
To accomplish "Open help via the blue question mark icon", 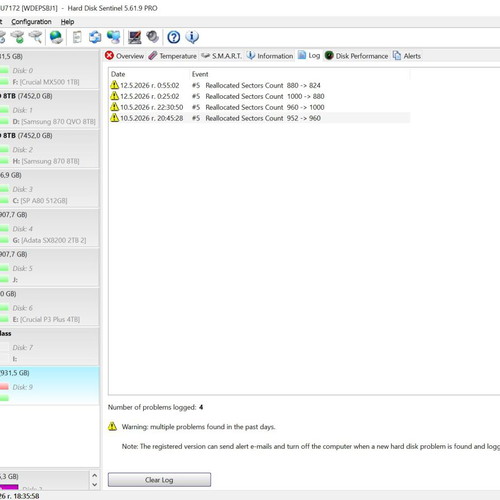I will coord(174,37).
